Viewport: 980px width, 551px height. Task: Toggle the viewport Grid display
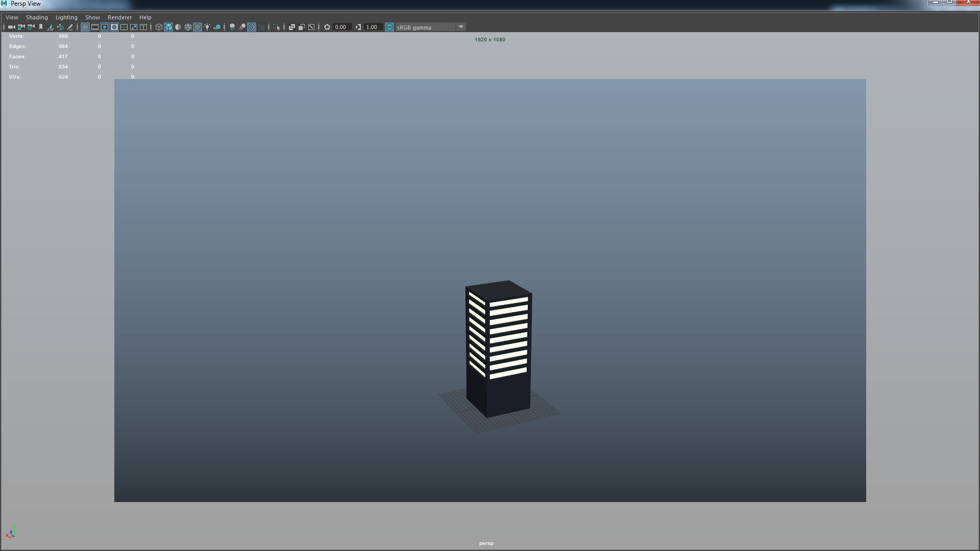tap(85, 27)
